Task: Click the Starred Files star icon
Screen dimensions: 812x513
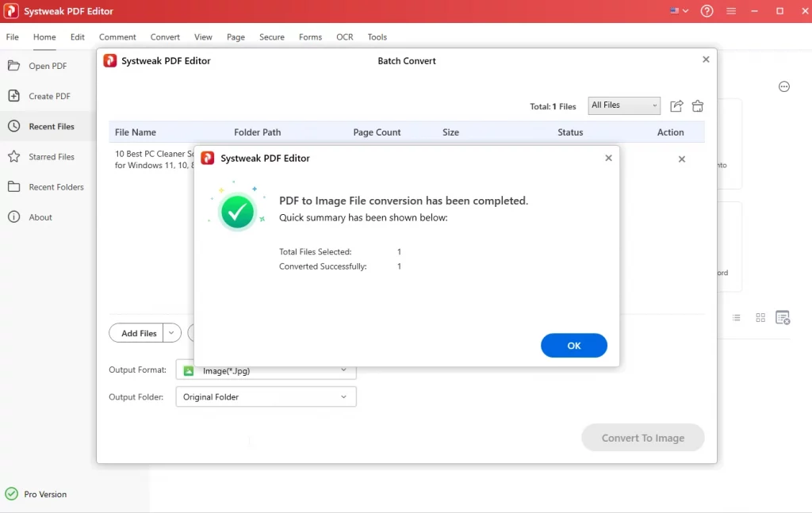Action: [x=14, y=156]
